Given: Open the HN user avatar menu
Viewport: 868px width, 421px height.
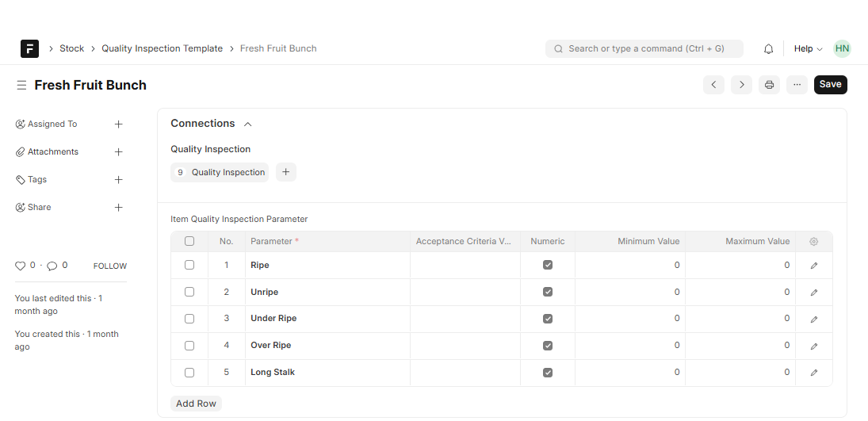Looking at the screenshot, I should pos(842,49).
